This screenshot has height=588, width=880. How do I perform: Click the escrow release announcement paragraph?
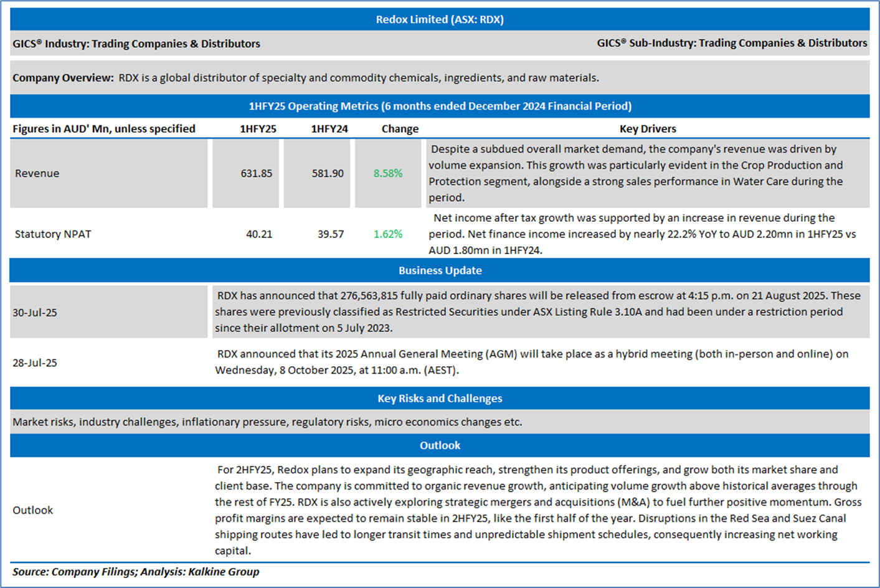(x=538, y=311)
